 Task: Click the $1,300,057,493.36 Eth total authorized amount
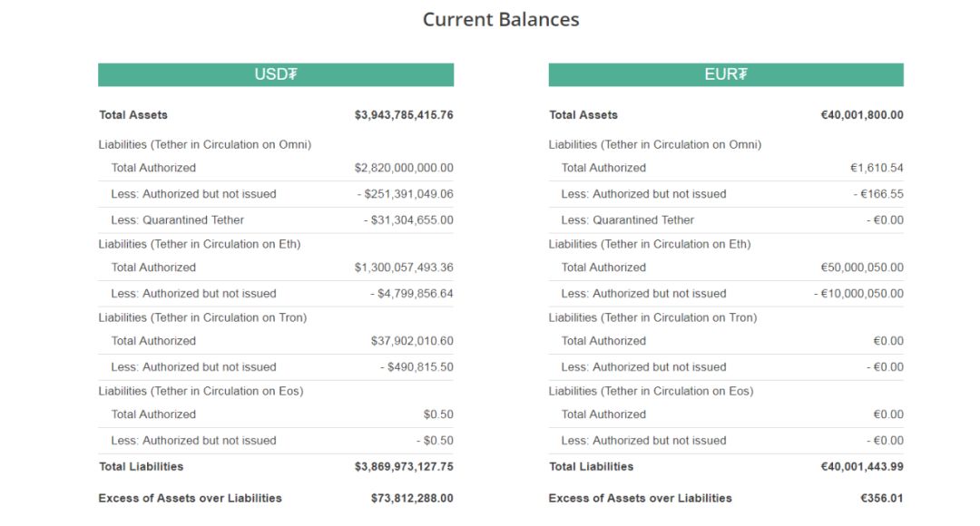pos(404,268)
